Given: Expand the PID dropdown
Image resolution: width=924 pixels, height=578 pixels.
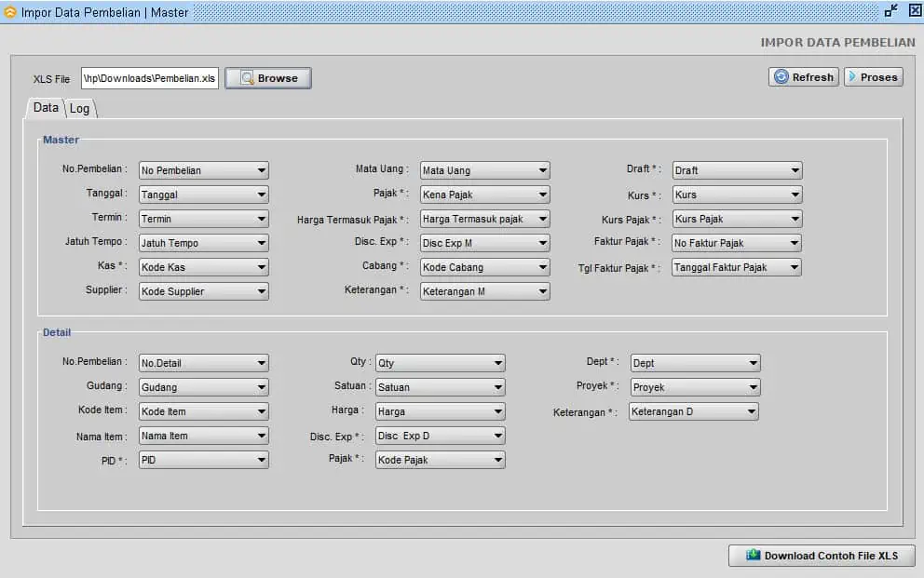Looking at the screenshot, I should click(x=204, y=460).
